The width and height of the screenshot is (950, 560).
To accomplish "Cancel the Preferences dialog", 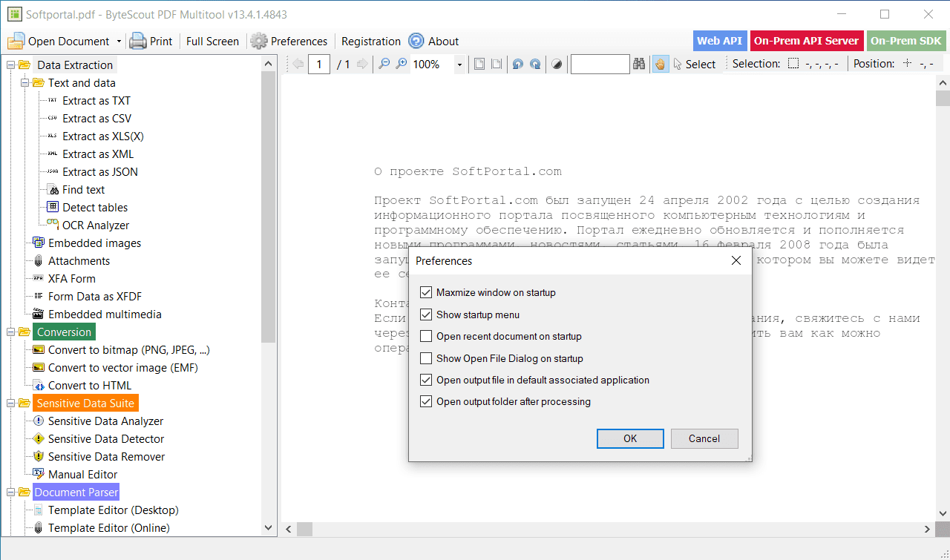I will [x=704, y=438].
